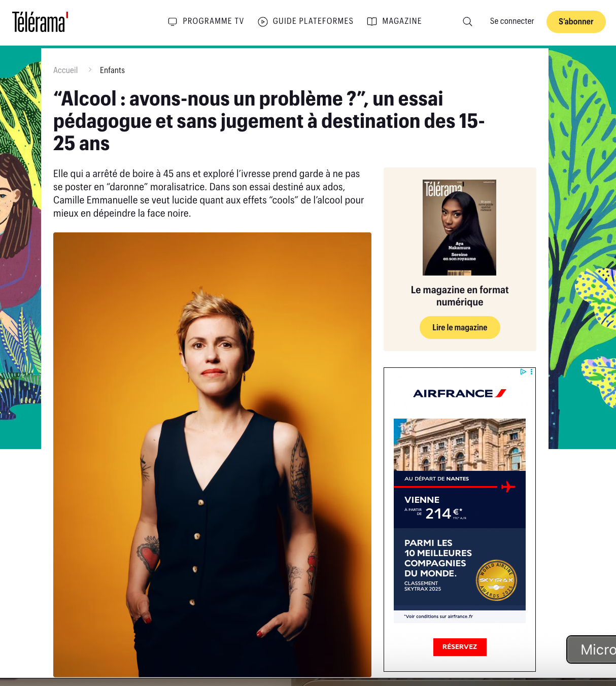This screenshot has height=686, width=616.
Task: Click the Télérama logo
Action: [x=40, y=22]
